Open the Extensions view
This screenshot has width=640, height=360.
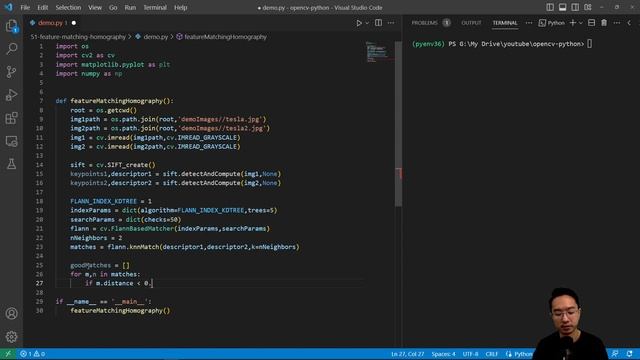(x=11, y=118)
